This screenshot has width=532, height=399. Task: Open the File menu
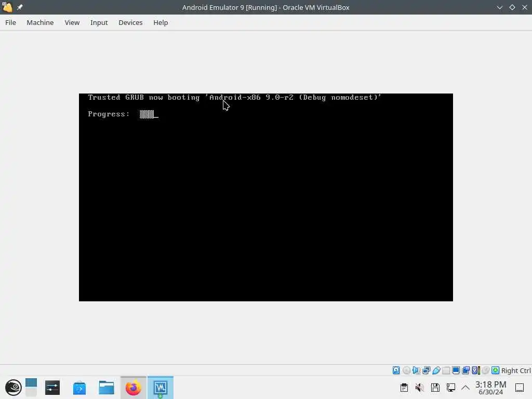tap(10, 22)
